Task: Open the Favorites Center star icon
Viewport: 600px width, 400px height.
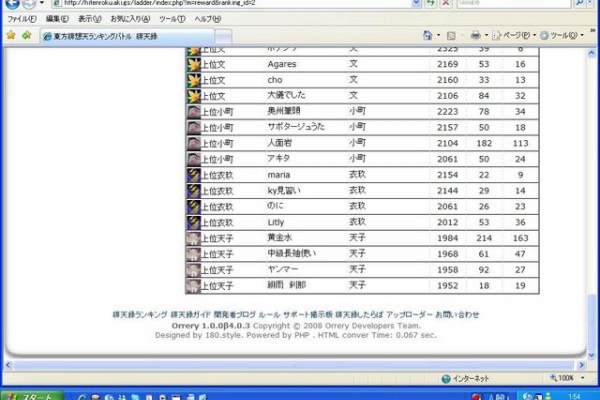Action: click(11, 36)
